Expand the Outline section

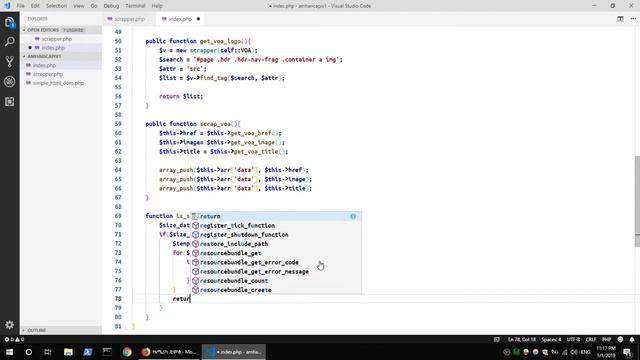click(61, 330)
